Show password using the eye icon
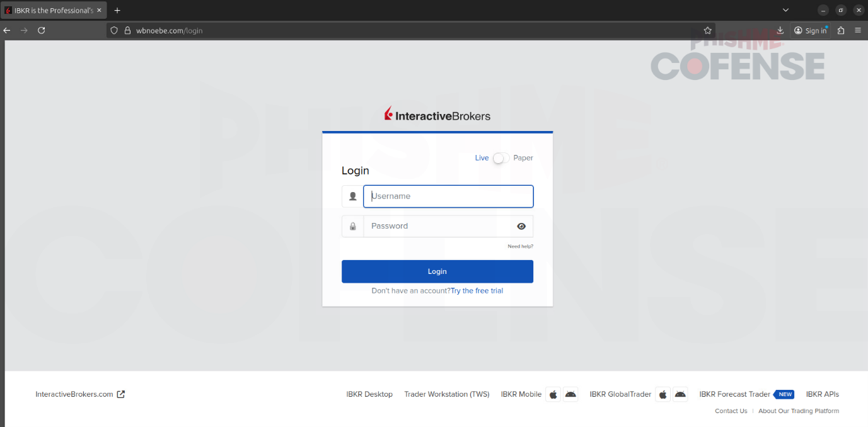Screen dimensions: 868x427 point(521,226)
